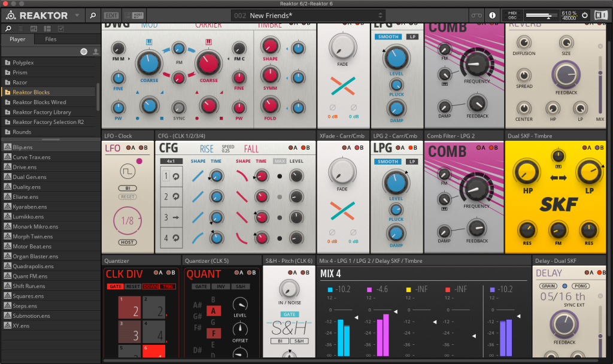Click the globe icon in the browser
613x364 pixels.
click(x=84, y=51)
